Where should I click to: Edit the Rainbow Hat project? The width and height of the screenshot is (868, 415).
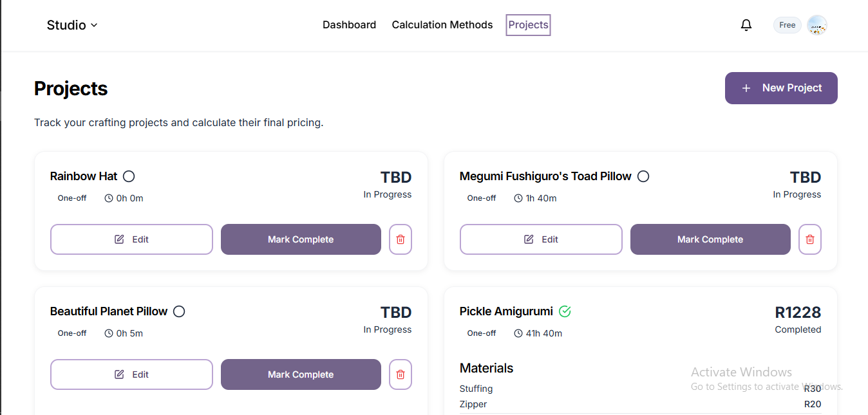(x=131, y=239)
